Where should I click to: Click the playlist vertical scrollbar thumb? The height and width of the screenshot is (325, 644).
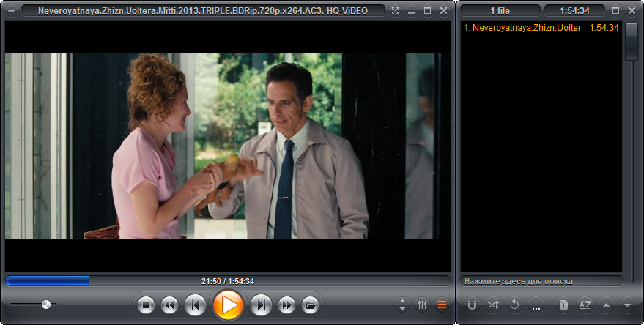[x=632, y=42]
